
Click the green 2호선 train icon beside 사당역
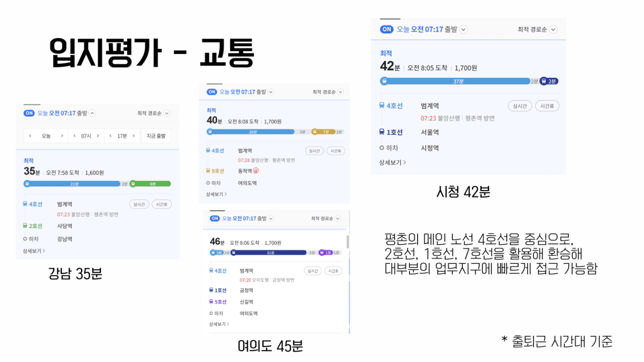click(x=25, y=226)
